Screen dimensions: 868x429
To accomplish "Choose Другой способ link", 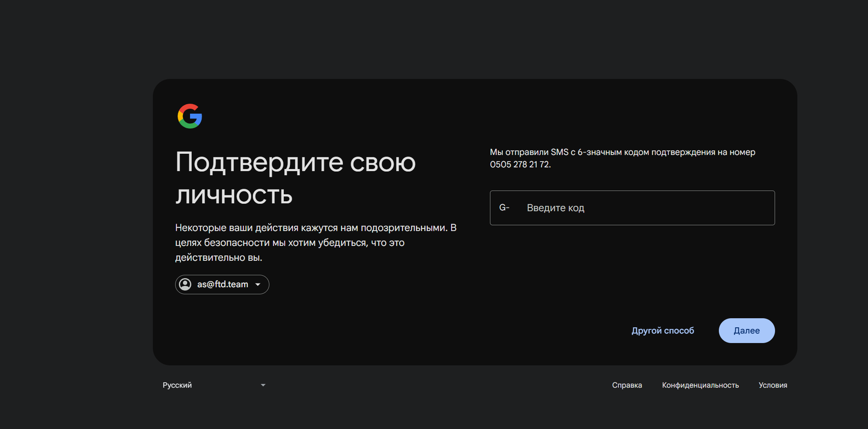I will click(663, 331).
